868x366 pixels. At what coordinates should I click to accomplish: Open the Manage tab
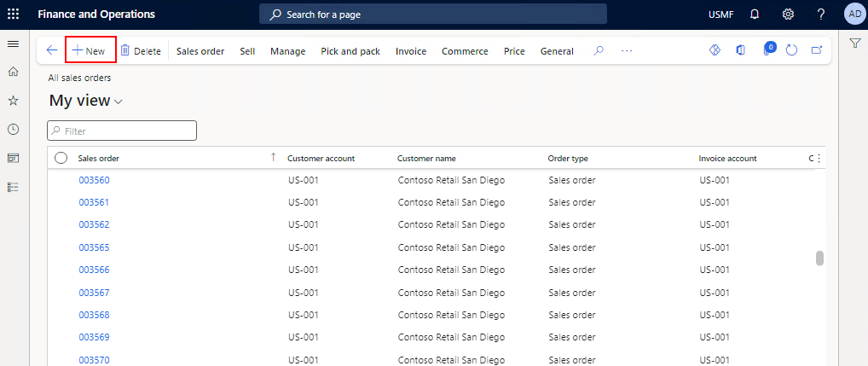(x=288, y=51)
